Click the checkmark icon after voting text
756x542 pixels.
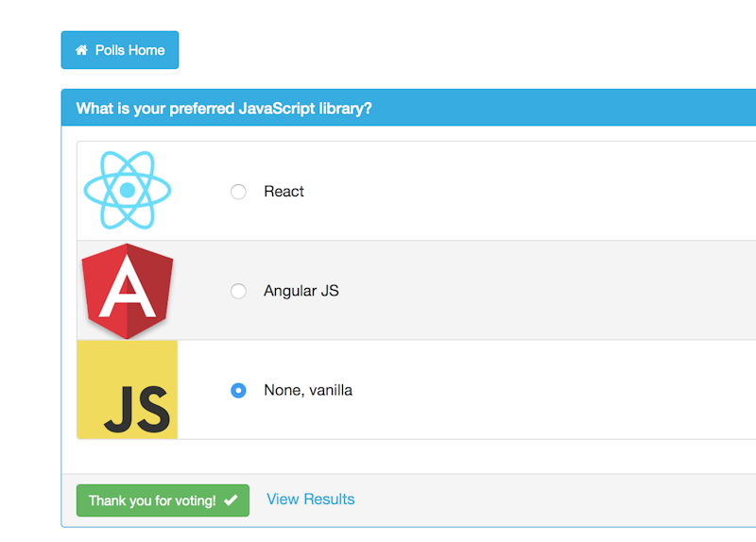point(231,500)
